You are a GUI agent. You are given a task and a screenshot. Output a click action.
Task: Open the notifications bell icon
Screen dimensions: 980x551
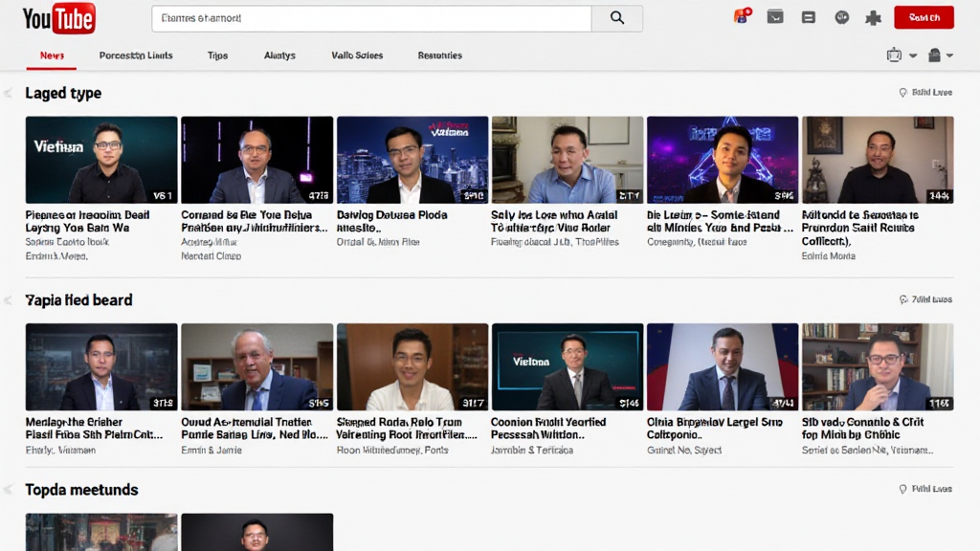[742, 16]
